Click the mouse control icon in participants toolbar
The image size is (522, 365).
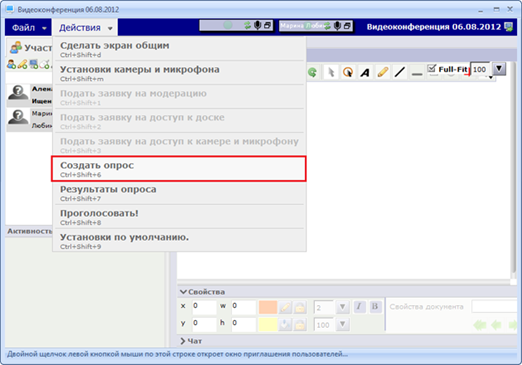click(x=44, y=64)
